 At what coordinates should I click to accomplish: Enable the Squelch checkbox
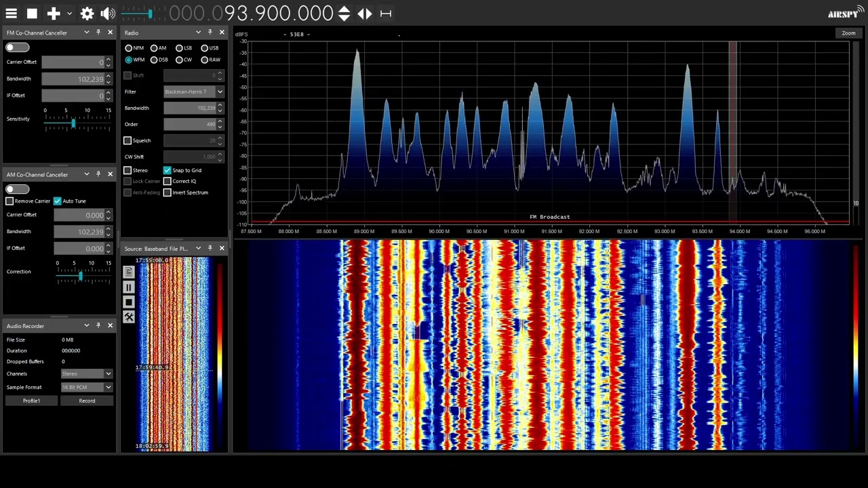pos(127,140)
